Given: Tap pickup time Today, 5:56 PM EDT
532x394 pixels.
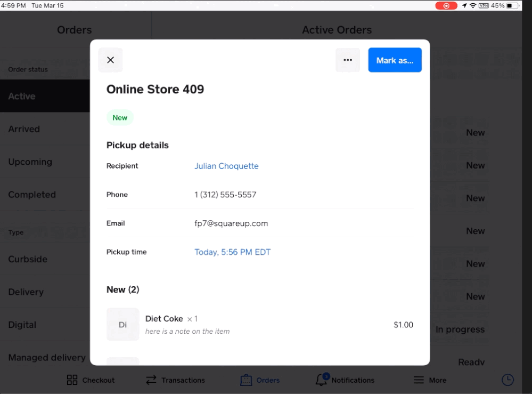Looking at the screenshot, I should [x=232, y=252].
